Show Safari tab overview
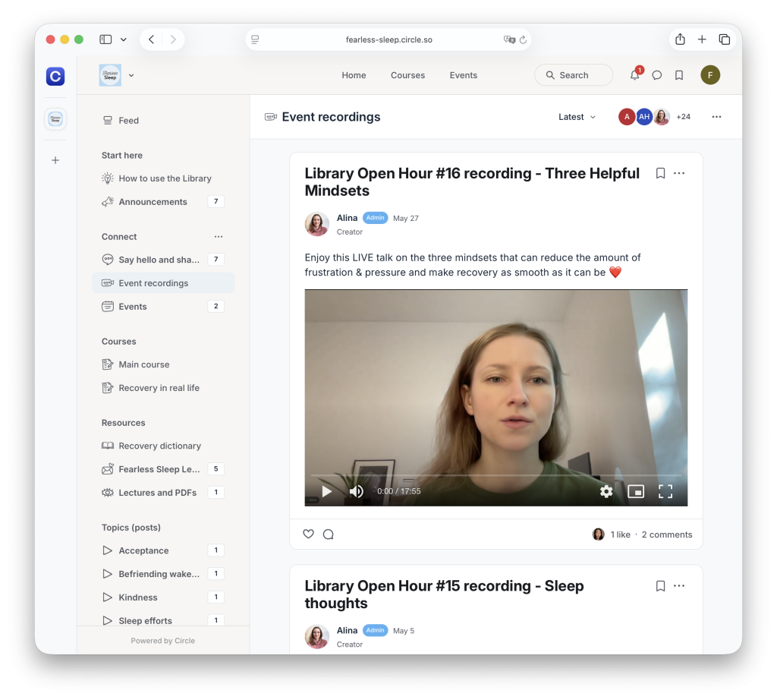Screen dimensions: 777x700 pos(724,39)
